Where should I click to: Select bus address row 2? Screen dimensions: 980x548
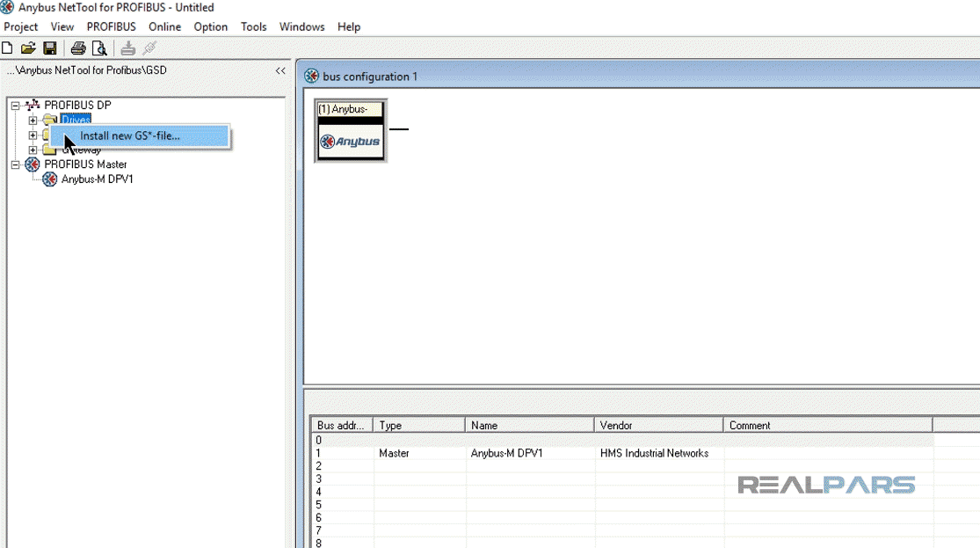[622, 466]
